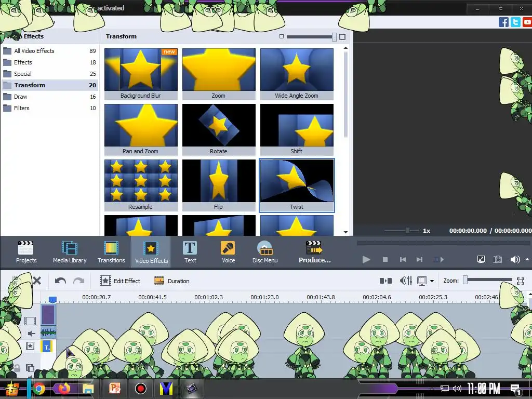Select All Video Effects category
Screen dimensions: 532x399
[x=50, y=51]
